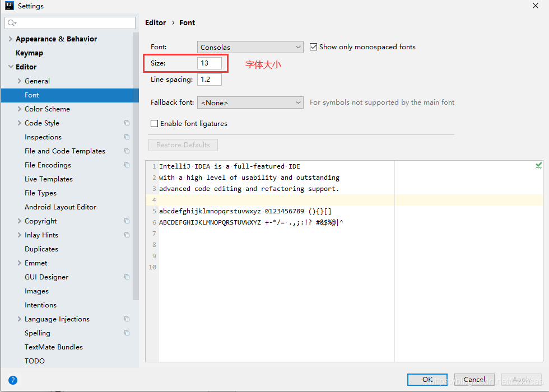The width and height of the screenshot is (549, 392).
Task: Open File and Code Templates page
Action: (x=65, y=151)
